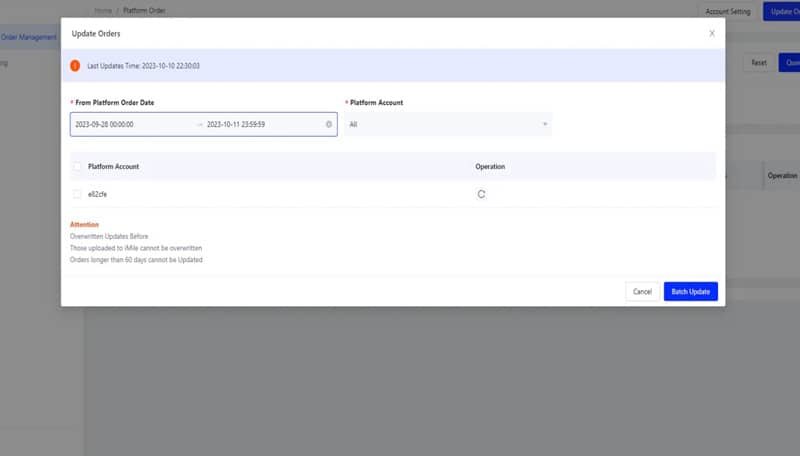Click the orange info icon beside Last Updates Time
Viewport: 800px width, 456px height.
pos(75,66)
